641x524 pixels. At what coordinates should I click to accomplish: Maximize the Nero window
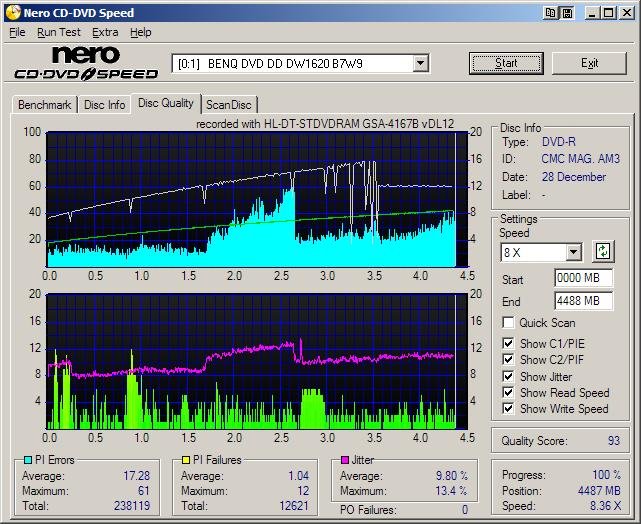click(x=608, y=13)
